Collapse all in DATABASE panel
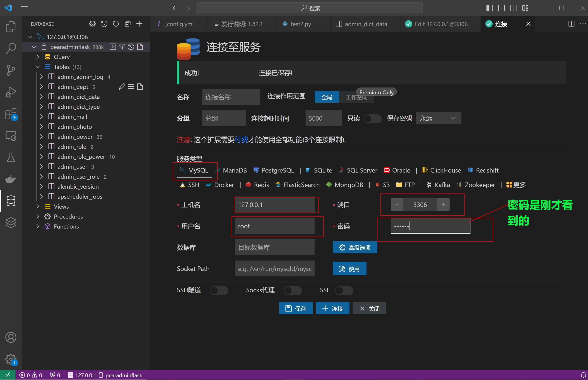Screen dimensions: 588x380 [x=128, y=24]
